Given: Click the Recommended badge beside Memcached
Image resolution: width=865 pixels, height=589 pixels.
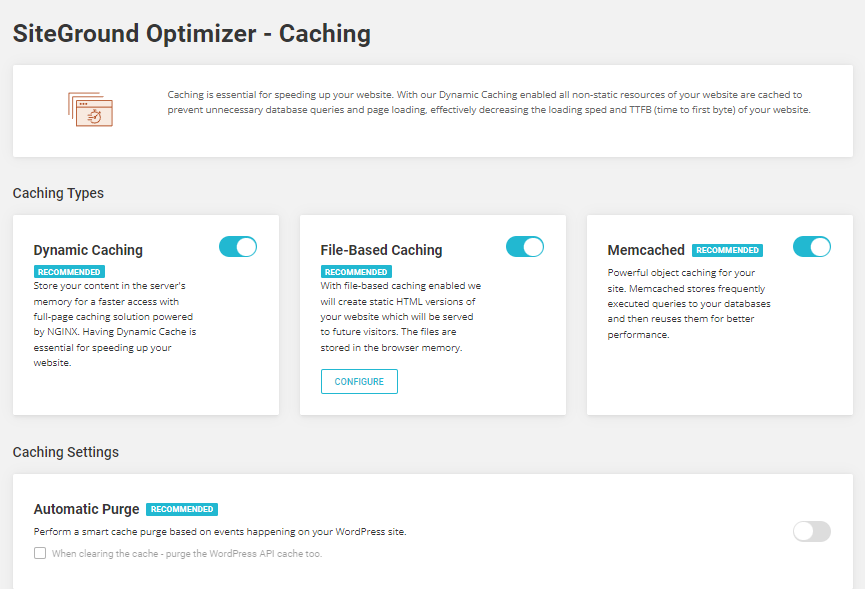Looking at the screenshot, I should point(727,250).
